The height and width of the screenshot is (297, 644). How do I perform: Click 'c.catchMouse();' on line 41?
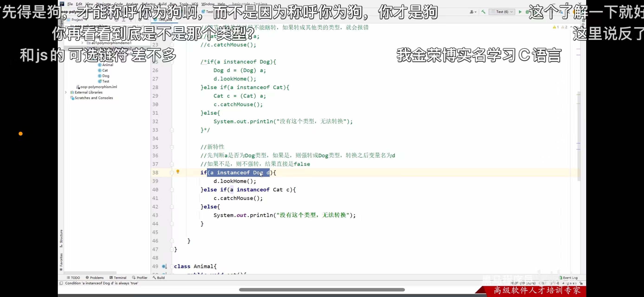tap(238, 198)
